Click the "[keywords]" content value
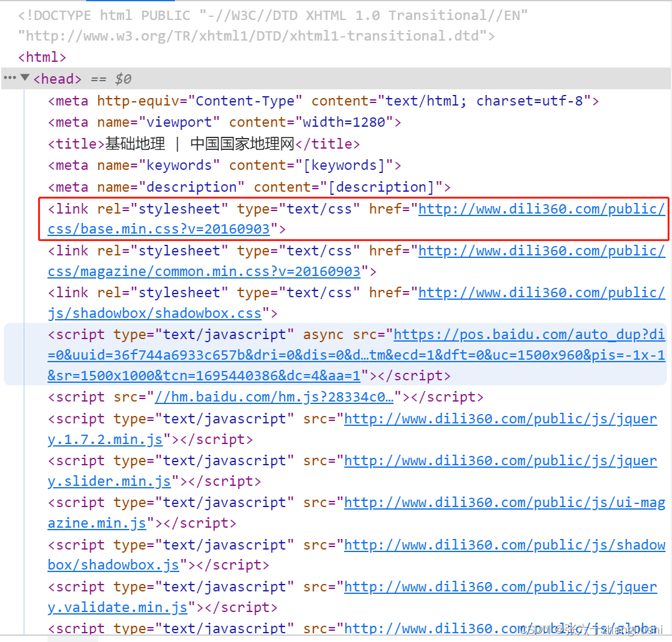 [x=343, y=165]
